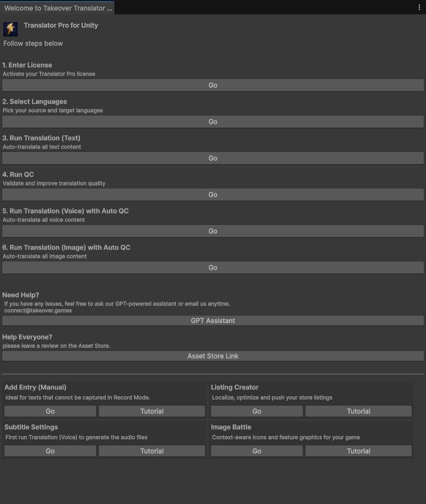Click Go in Add Entry (Manual) section
The width and height of the screenshot is (426, 504).
point(50,411)
